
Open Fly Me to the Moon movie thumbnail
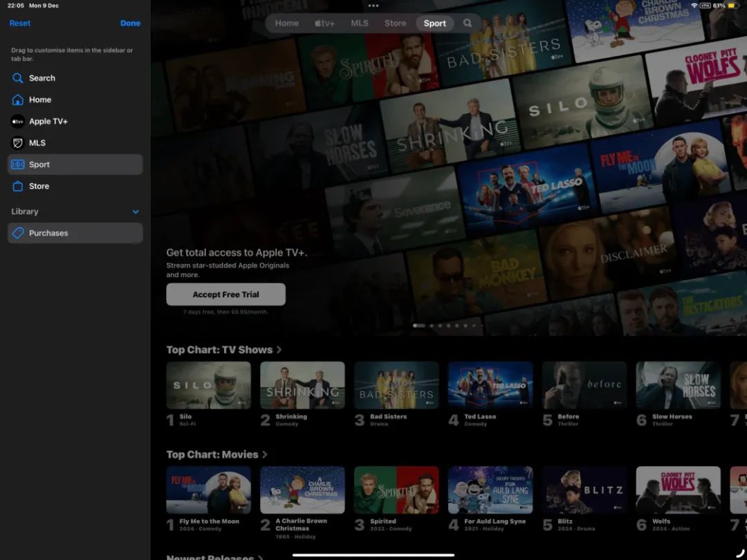209,490
